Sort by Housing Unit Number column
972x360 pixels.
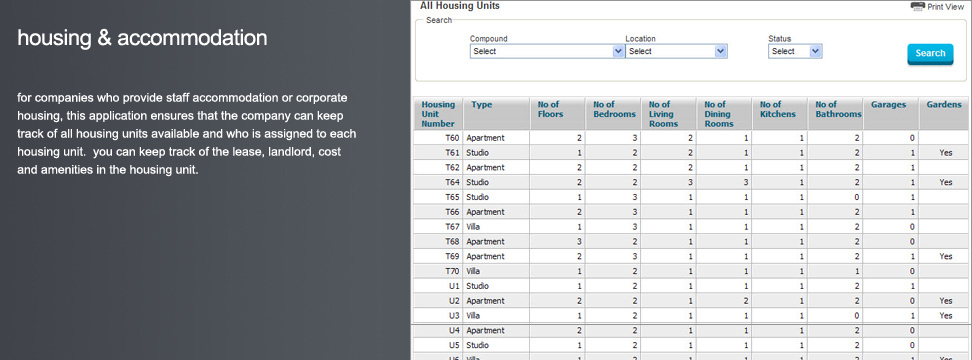point(438,114)
